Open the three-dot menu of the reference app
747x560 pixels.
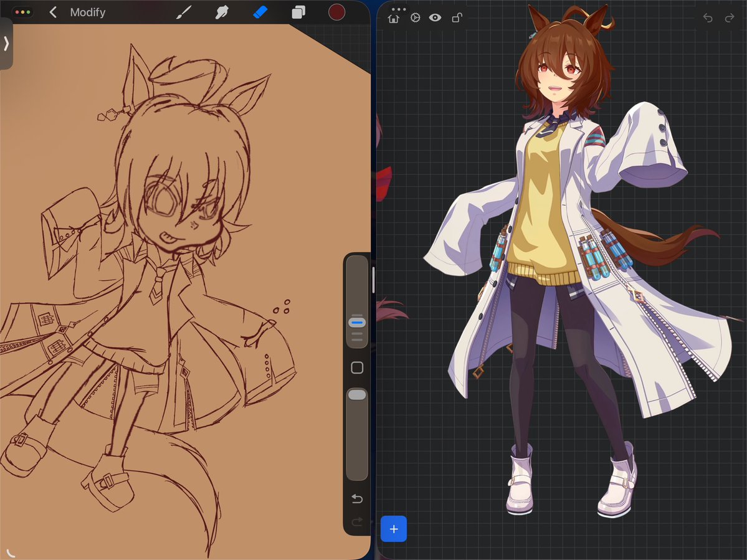coord(398,9)
